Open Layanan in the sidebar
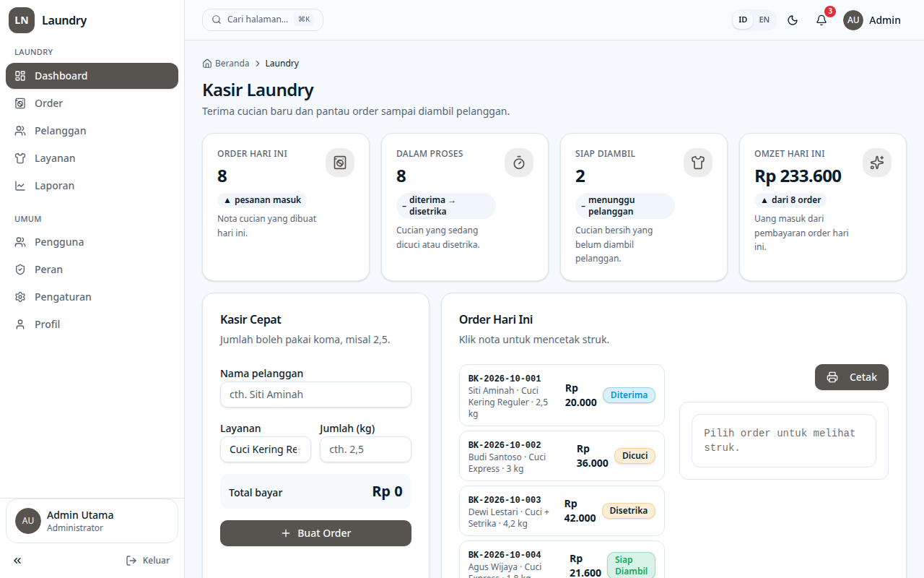This screenshot has width=924, height=578. (x=92, y=158)
